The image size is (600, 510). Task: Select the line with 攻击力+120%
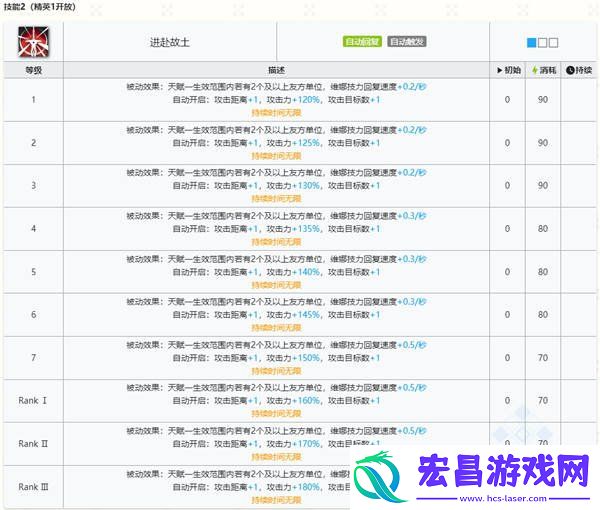(x=276, y=100)
